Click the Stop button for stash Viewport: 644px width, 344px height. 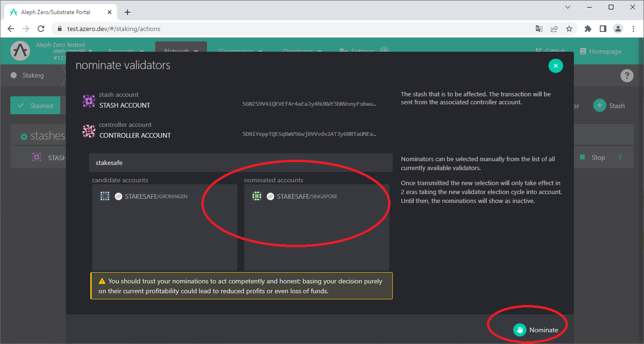pos(593,157)
